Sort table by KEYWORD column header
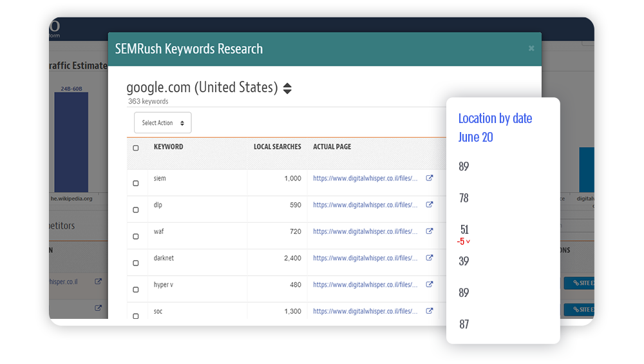The width and height of the screenshot is (644, 364). [168, 147]
